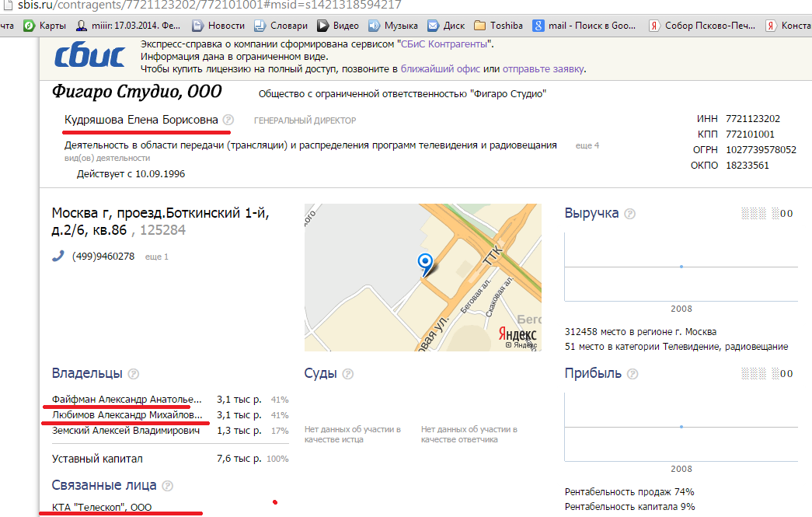Click help icon beside Связанные лица heading
Viewport: 812px width, 517px height.
click(x=168, y=486)
